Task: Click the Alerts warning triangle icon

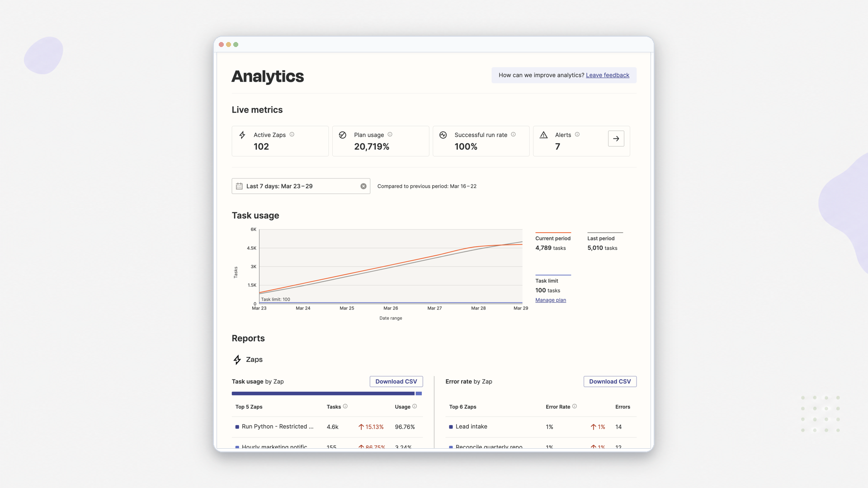Action: pos(543,135)
